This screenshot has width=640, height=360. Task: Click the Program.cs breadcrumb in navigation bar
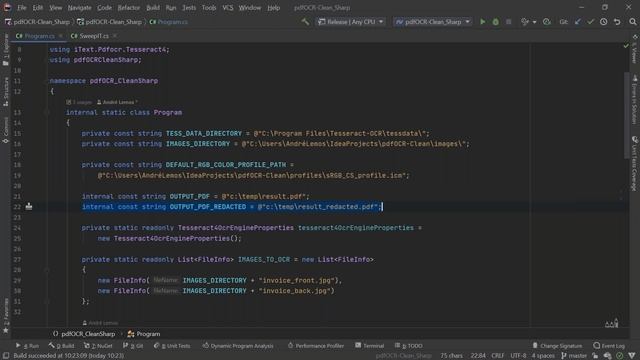click(x=169, y=22)
